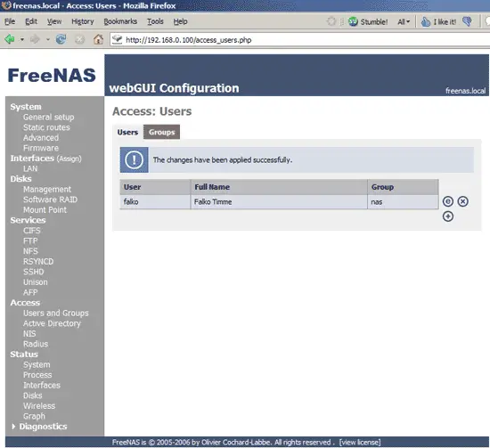
Task: Click the thumbs-down dislike icon
Action: (x=467, y=21)
